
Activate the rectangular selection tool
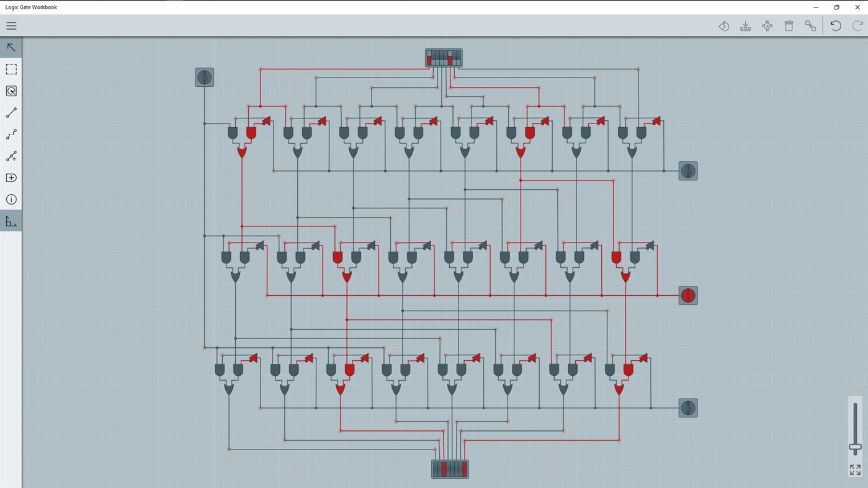pos(11,68)
